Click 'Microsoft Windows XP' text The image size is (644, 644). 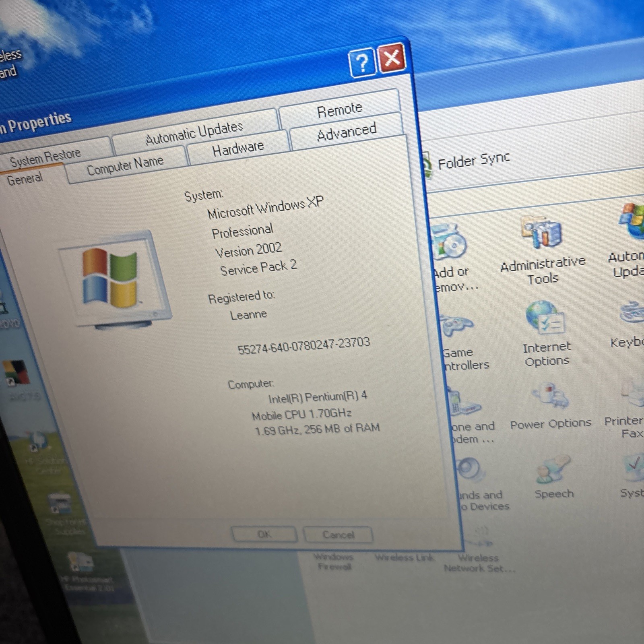(x=265, y=208)
